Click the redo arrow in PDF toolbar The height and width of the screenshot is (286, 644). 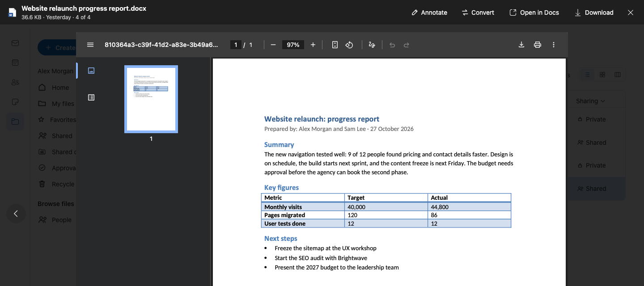pyautogui.click(x=407, y=45)
